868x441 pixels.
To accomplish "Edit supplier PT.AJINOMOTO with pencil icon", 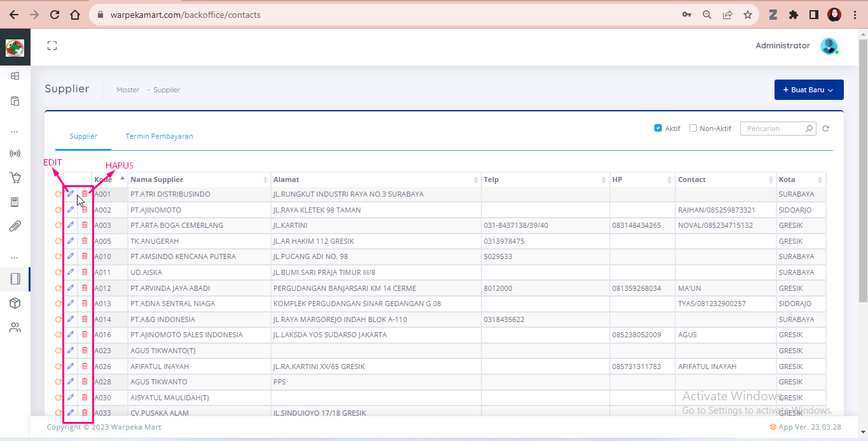I will click(x=71, y=209).
